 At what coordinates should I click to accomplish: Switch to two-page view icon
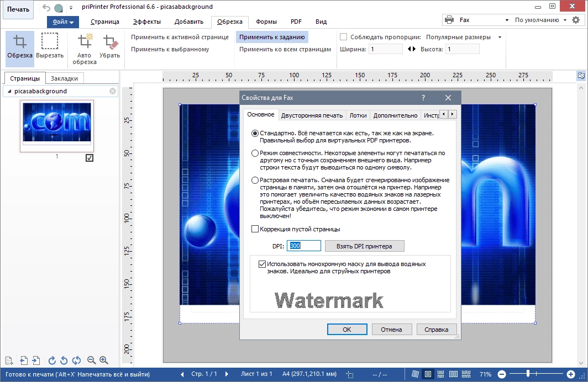pyautogui.click(x=453, y=374)
